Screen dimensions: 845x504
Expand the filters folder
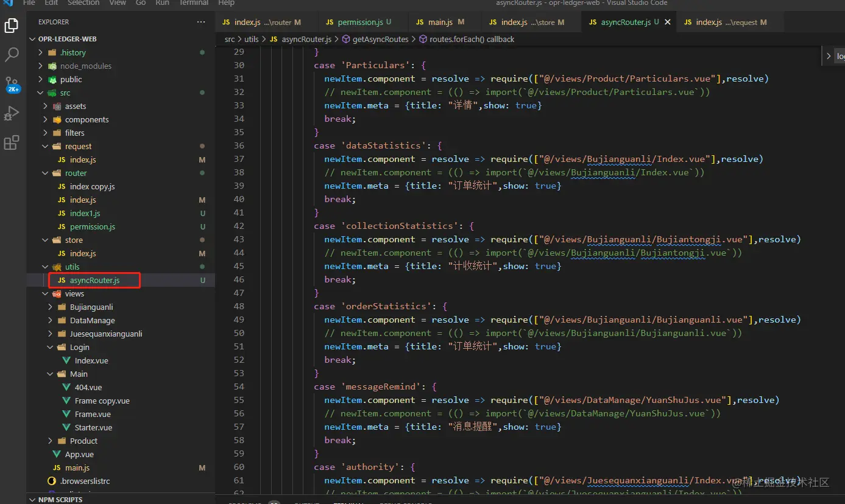point(121,133)
